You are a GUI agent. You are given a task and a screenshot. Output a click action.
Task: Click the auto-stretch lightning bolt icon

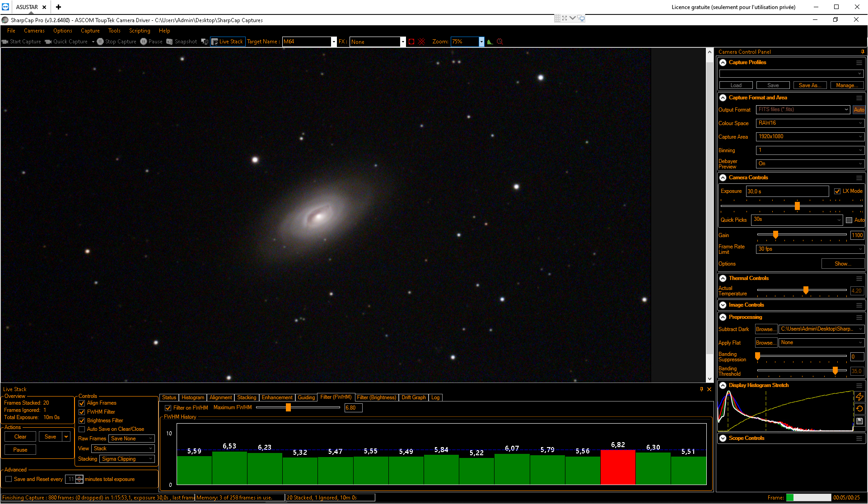[859, 397]
